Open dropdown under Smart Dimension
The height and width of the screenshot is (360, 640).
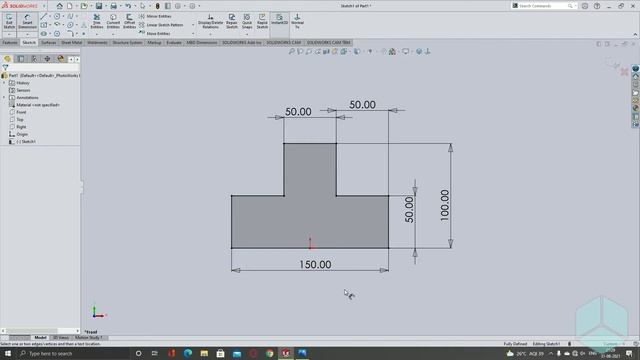(x=27, y=34)
